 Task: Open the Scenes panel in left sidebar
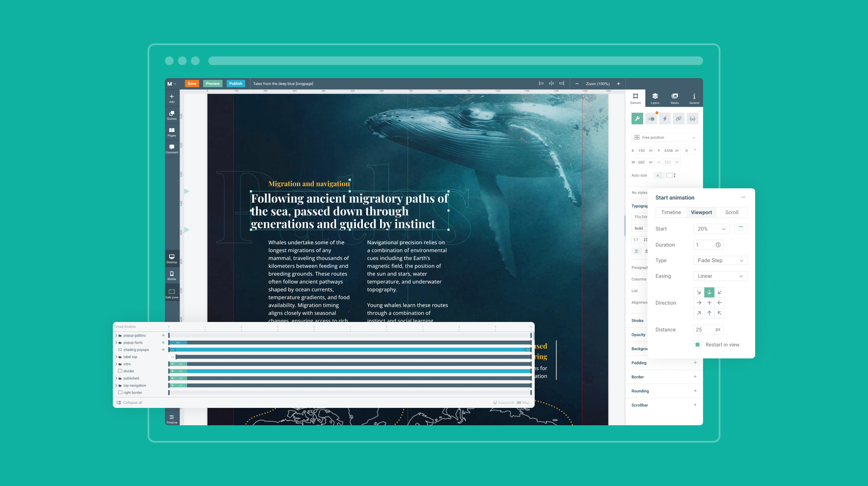coord(172,115)
